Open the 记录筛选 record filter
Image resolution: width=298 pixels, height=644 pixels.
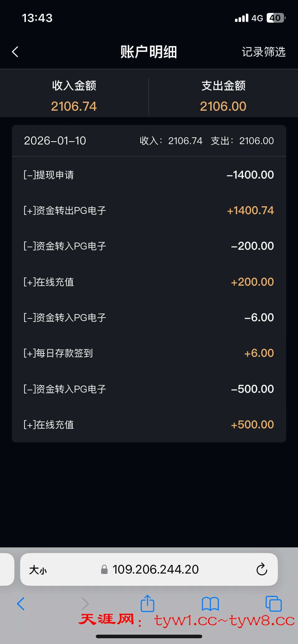click(x=263, y=52)
